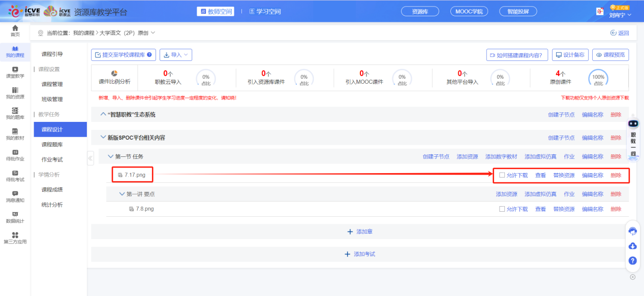This screenshot has height=296, width=644.
Task: Collapse the 新版SPOC平台相关内容 chapter
Action: click(x=103, y=138)
